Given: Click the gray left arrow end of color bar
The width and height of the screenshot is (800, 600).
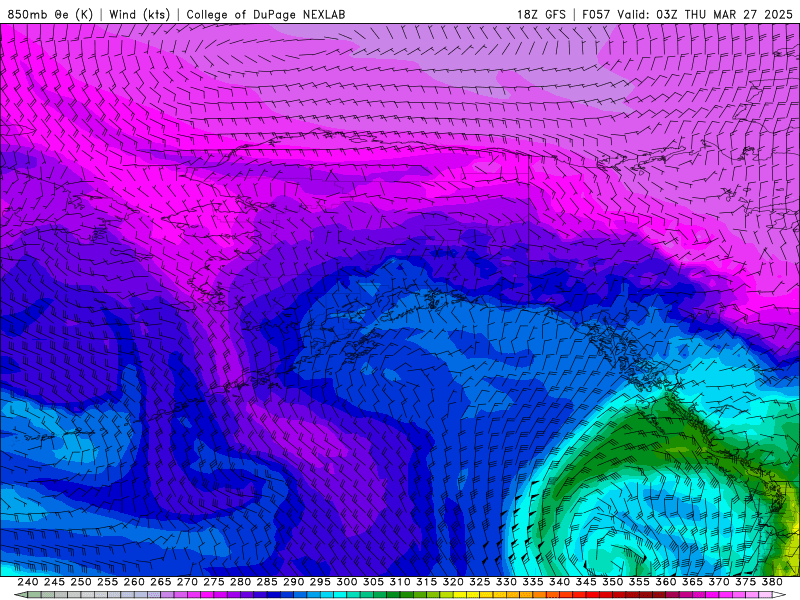Looking at the screenshot, I should coord(20,595).
